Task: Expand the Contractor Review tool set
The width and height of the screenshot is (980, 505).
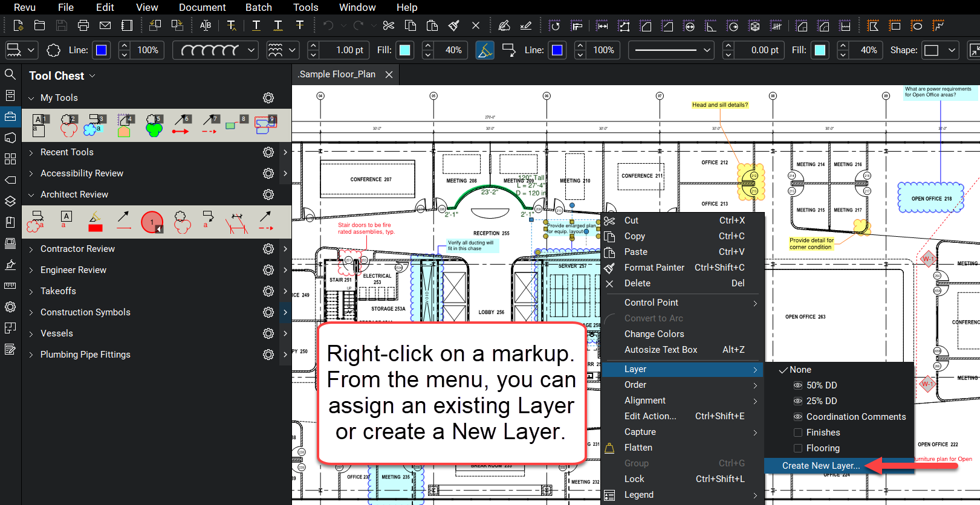Action: click(x=31, y=249)
